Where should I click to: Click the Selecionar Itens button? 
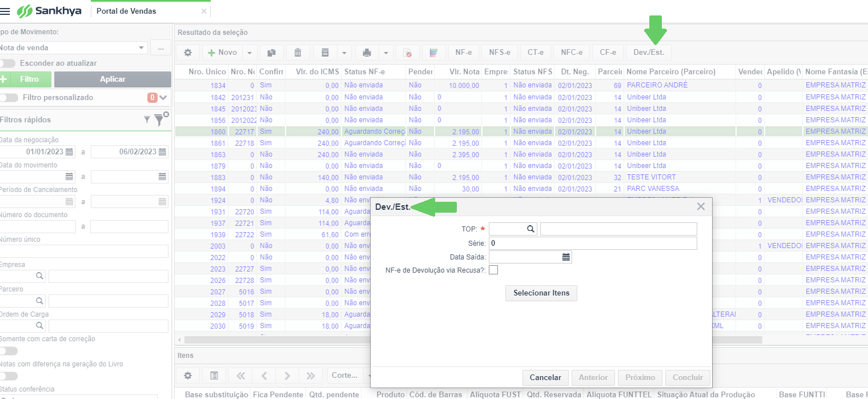[x=541, y=293]
